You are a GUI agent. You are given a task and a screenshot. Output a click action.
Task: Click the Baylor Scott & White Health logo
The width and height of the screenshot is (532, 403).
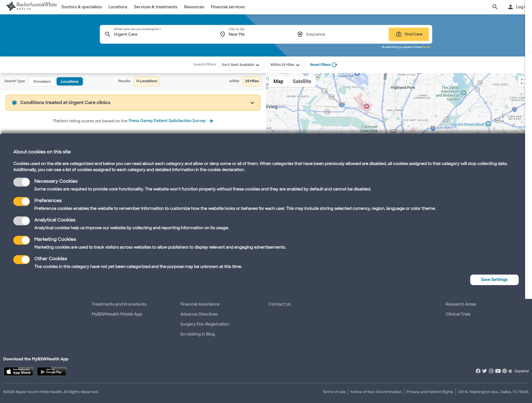32,6
